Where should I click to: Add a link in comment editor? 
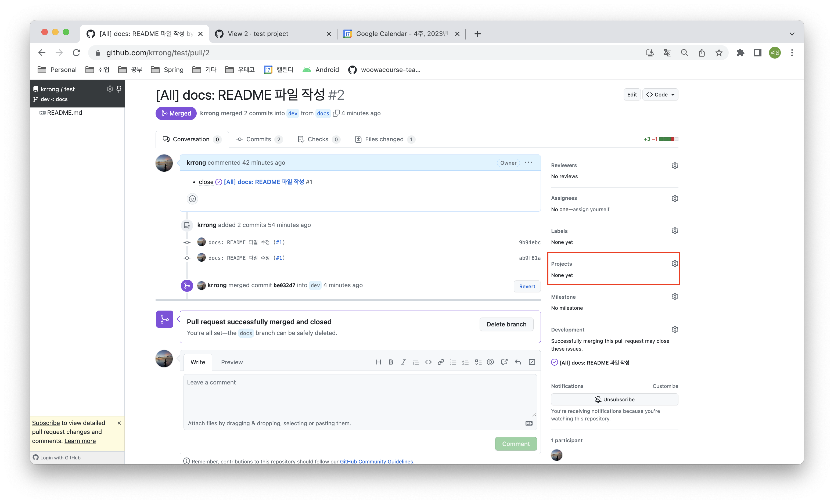point(441,362)
